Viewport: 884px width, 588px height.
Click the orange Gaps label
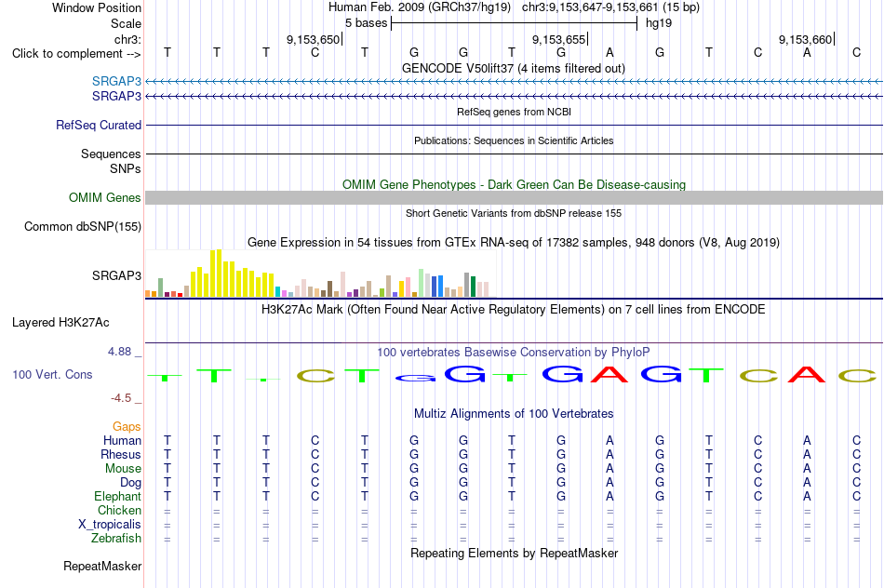(x=127, y=427)
